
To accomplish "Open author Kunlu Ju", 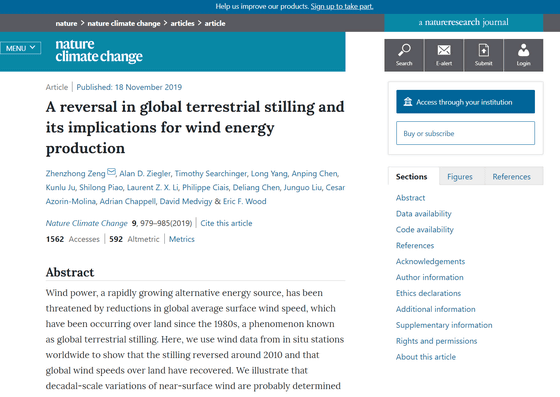I will [x=60, y=187].
